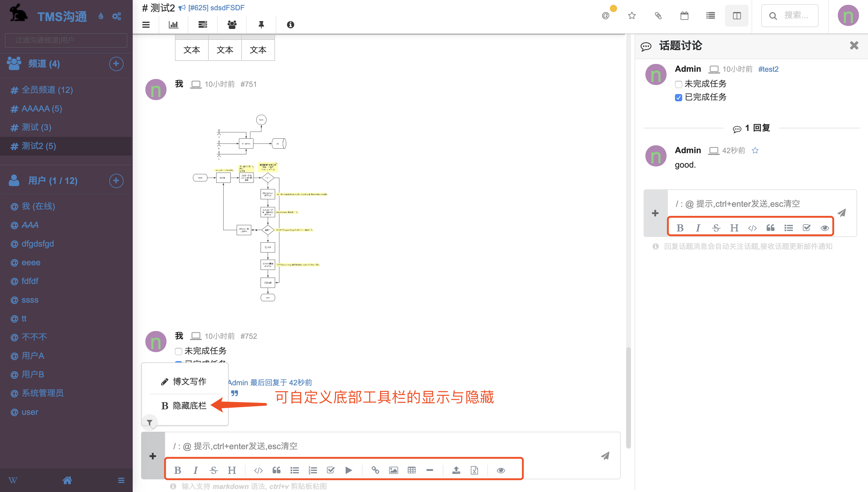868x492 pixels.
Task: Apply strikethrough in the main editor toolbar
Action: point(214,470)
